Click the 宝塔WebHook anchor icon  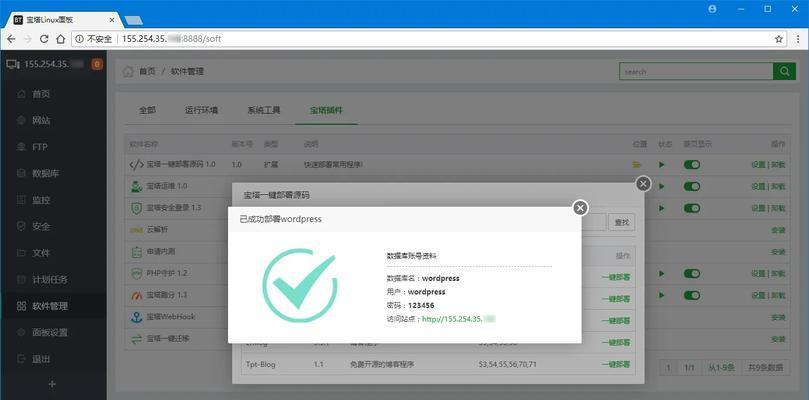(136, 317)
